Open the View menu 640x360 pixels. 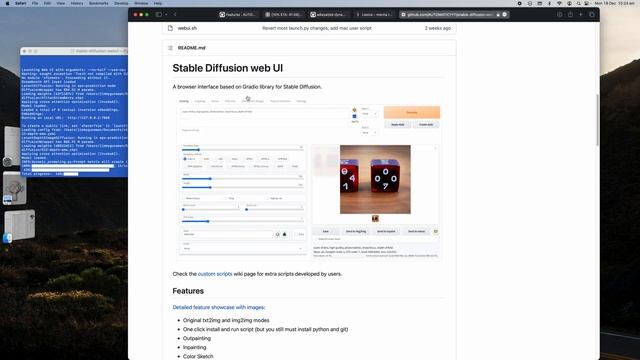click(61, 3)
